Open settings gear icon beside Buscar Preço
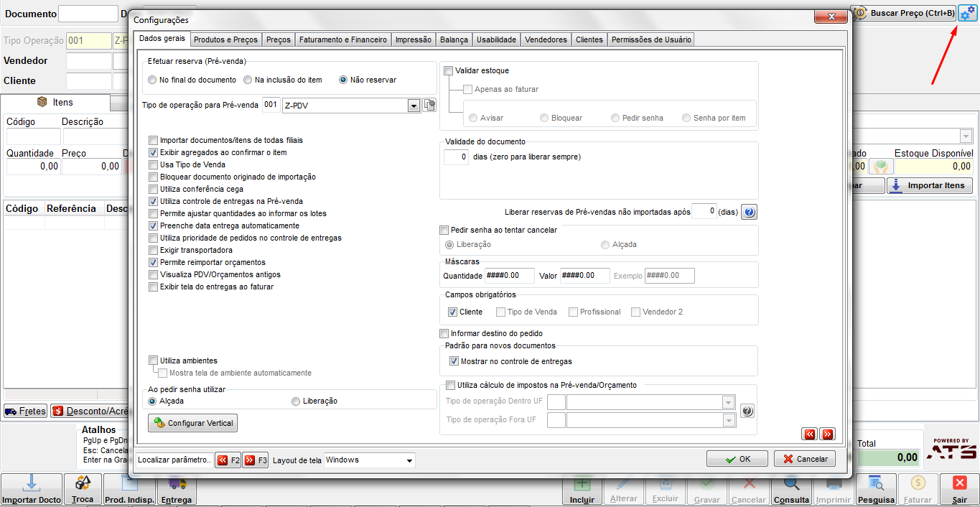 click(x=967, y=13)
